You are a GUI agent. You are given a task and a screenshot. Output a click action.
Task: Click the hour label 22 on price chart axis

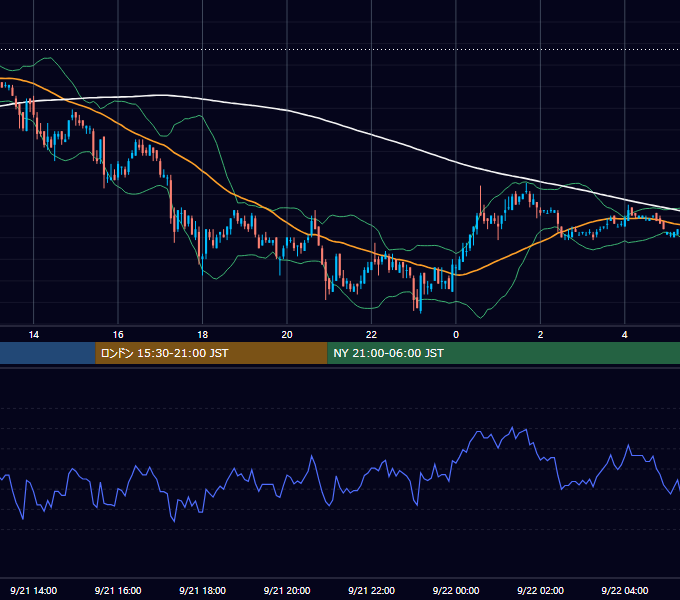(x=372, y=335)
